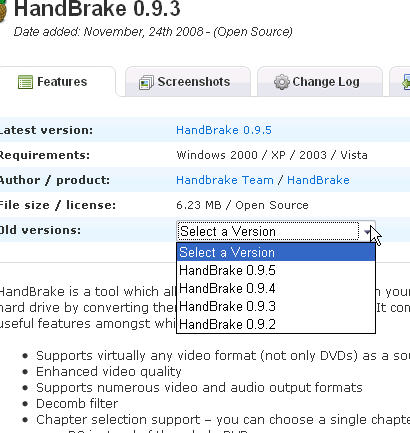
Task: Click the Select a Version combo box
Action: 276,231
